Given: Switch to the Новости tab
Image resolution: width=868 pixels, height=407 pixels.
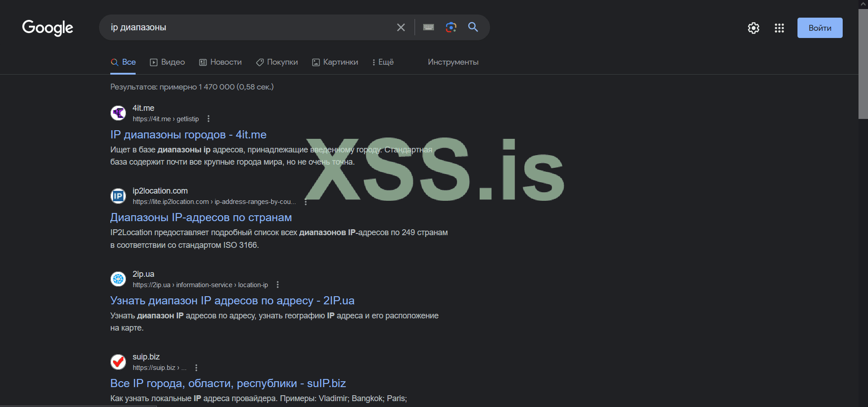Looking at the screenshot, I should coord(221,62).
